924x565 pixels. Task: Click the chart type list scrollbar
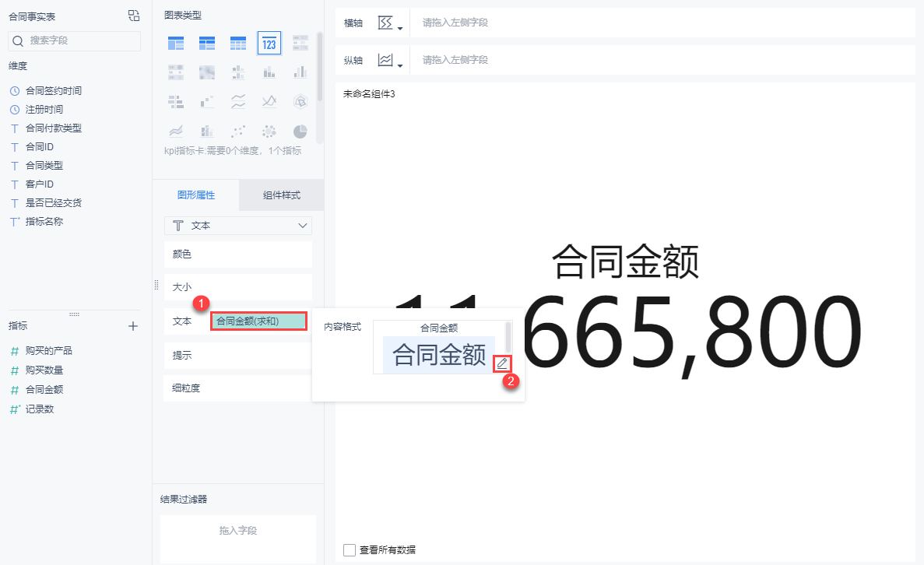320,67
